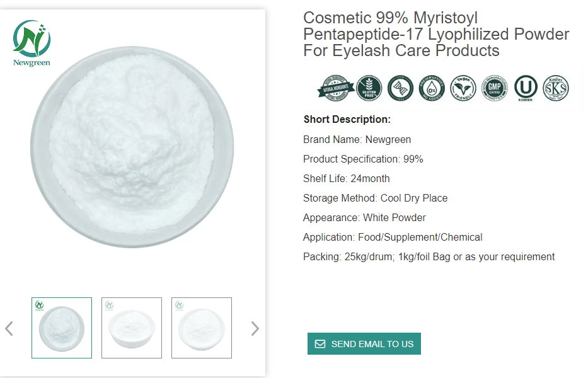Click the Gluten Free certification badge
This screenshot has width=588, height=378.
(x=369, y=88)
